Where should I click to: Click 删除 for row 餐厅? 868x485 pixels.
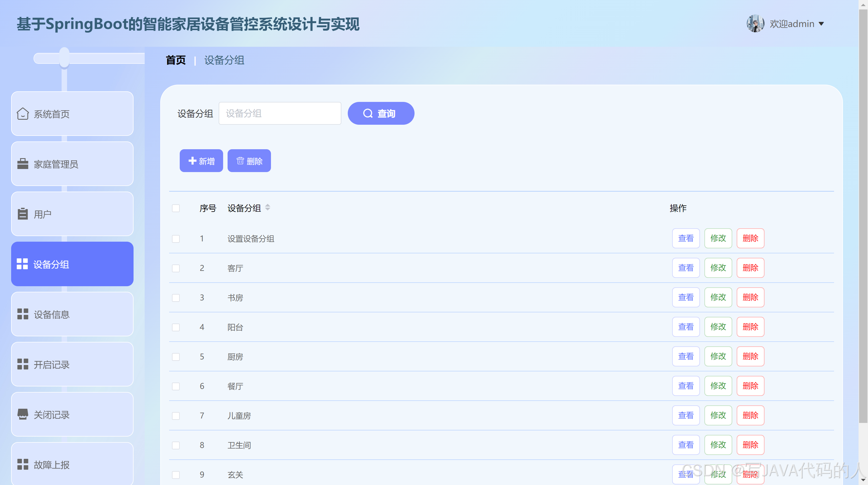pos(750,386)
